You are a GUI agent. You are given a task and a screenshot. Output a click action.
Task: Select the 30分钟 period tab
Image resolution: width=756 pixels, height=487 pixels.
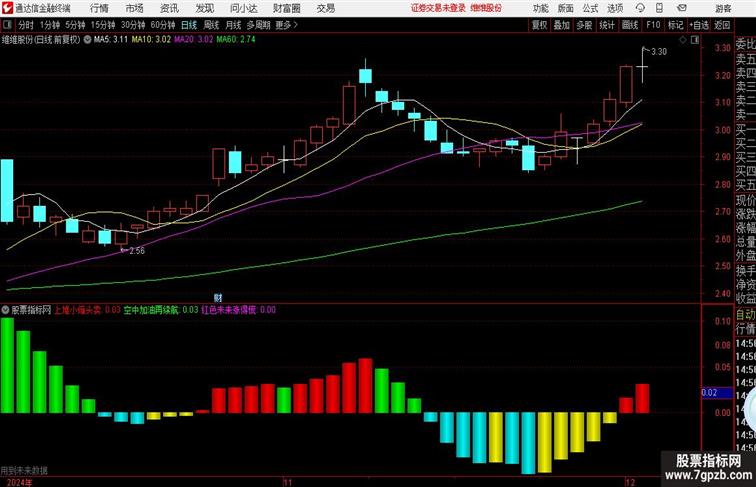click(133, 25)
